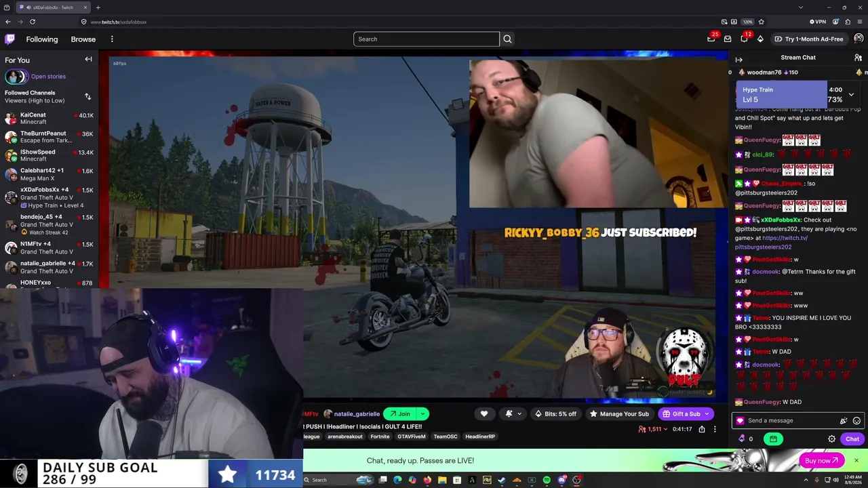
Task: Open the emote picker smiley
Action: coord(856,421)
